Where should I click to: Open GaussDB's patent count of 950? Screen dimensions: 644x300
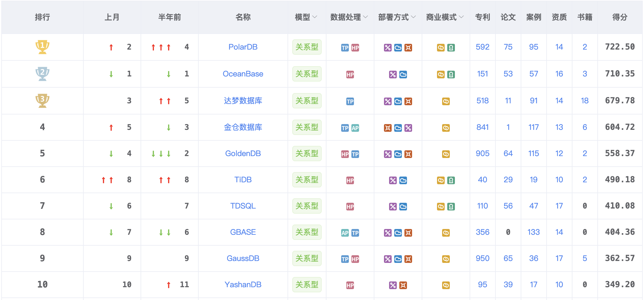[x=482, y=258]
